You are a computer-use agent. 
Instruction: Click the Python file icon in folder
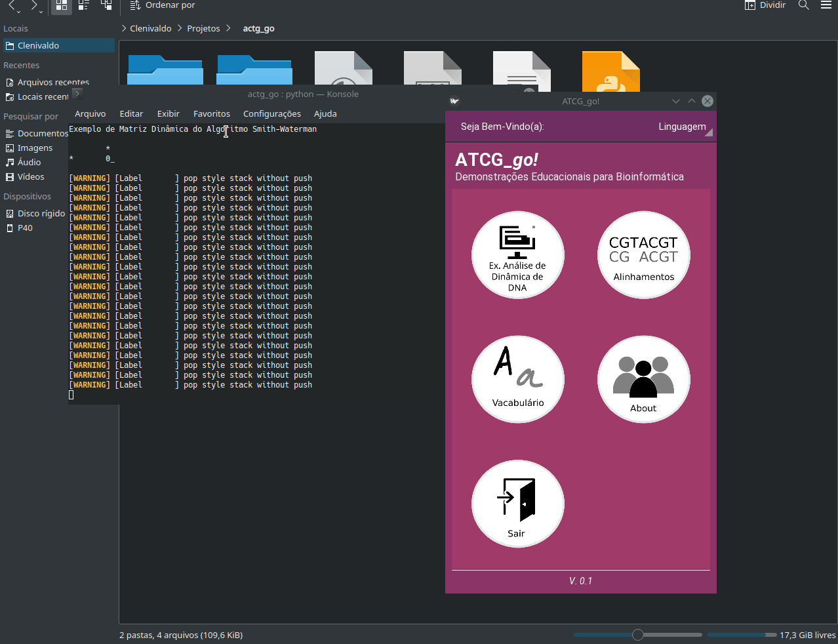610,68
